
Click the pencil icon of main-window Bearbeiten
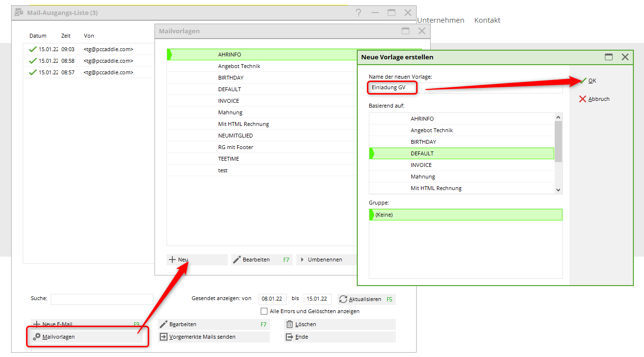[x=164, y=324]
